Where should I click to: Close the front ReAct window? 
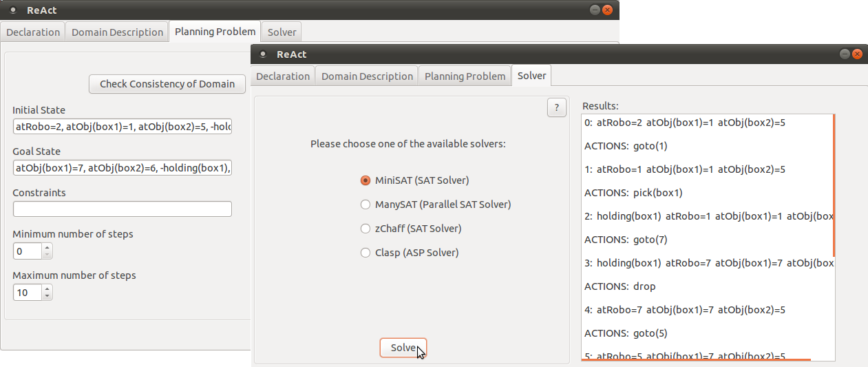tap(857, 54)
